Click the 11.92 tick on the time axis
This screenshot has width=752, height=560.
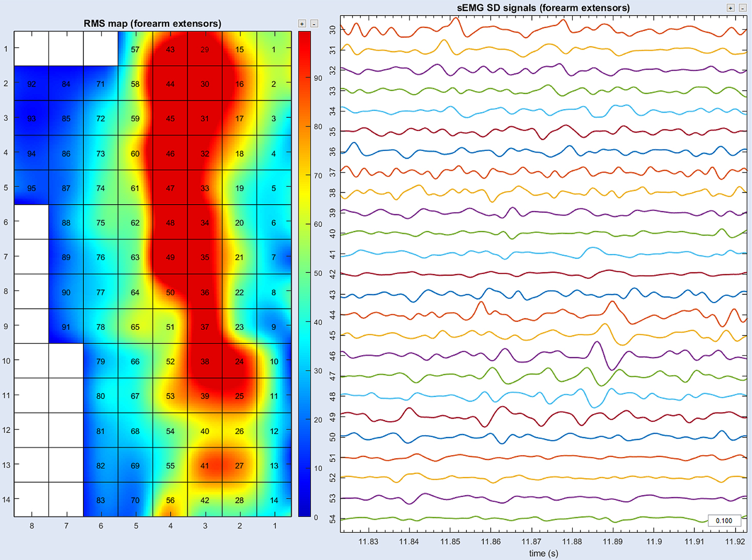coord(735,542)
